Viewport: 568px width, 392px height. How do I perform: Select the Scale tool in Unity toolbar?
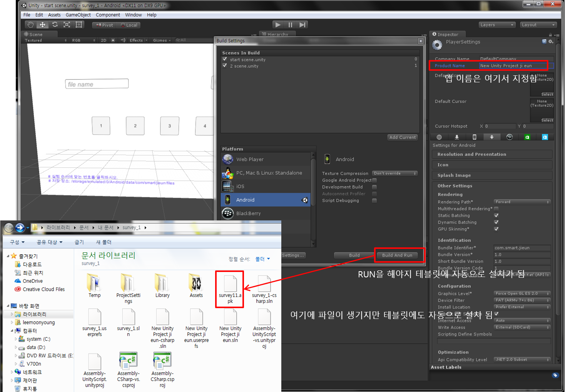(x=67, y=25)
